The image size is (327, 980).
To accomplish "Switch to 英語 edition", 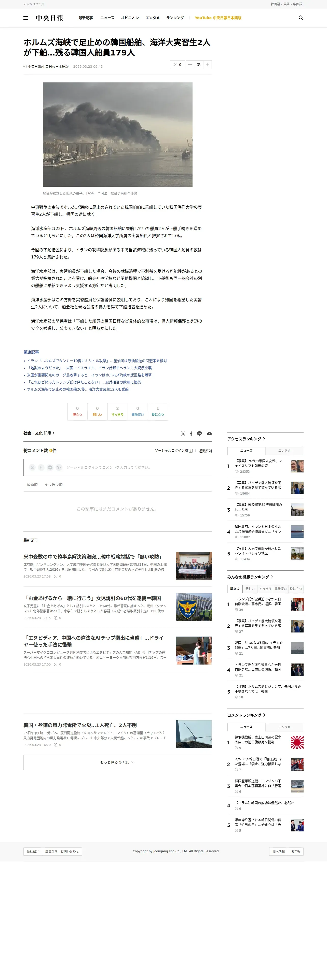I will tap(287, 4).
